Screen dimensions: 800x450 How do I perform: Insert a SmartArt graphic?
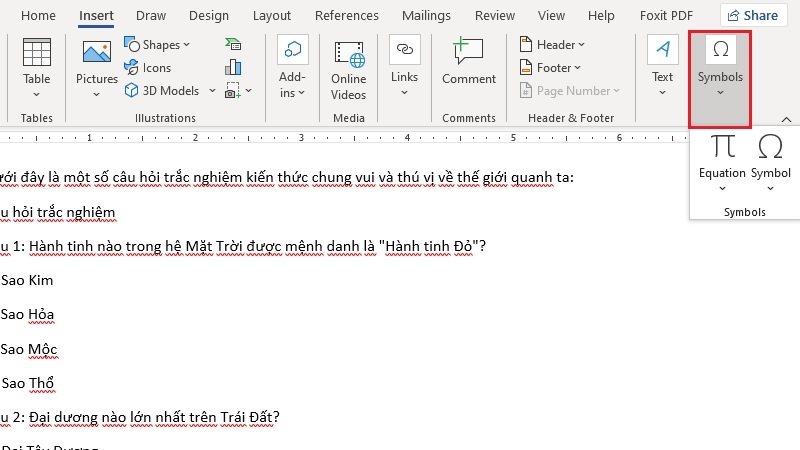pyautogui.click(x=233, y=44)
